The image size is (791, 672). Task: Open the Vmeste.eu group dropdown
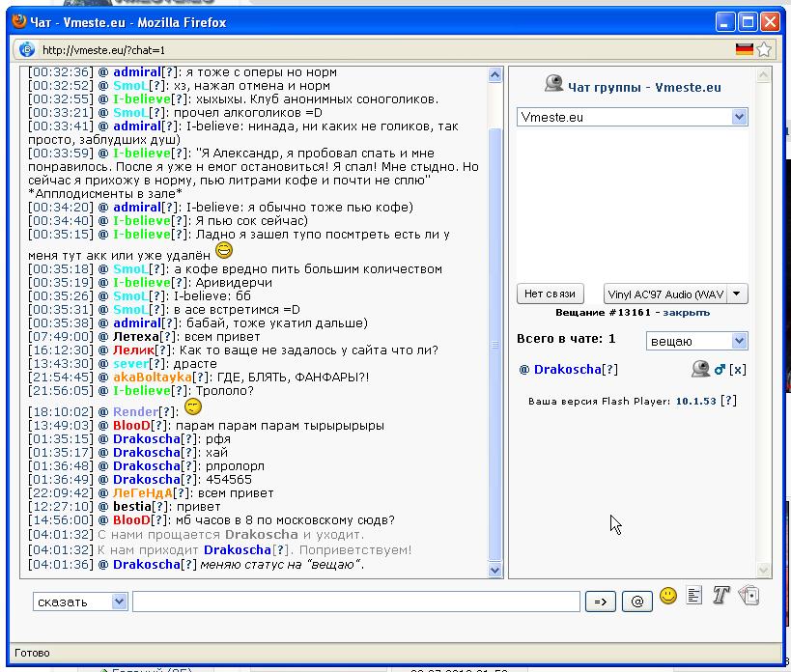click(x=739, y=117)
